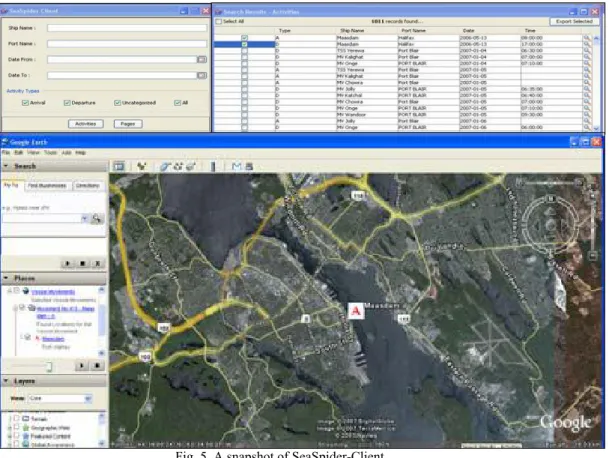609x458 pixels.
Task: Open the Help menu in Google Earth
Action: 80,153
